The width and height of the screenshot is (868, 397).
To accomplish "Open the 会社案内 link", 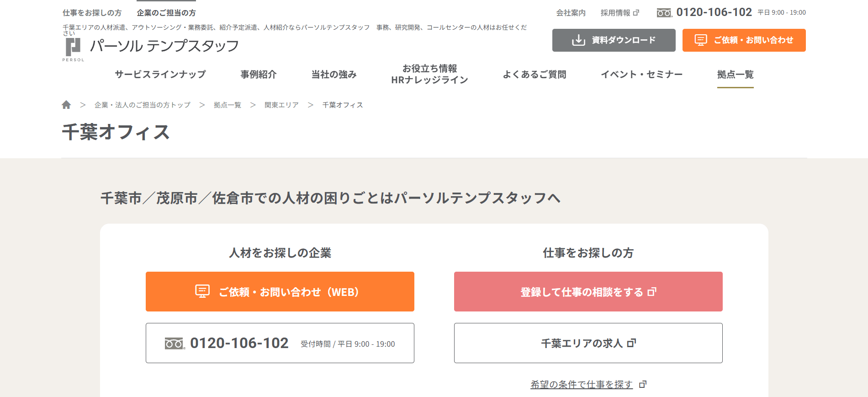I will point(571,13).
